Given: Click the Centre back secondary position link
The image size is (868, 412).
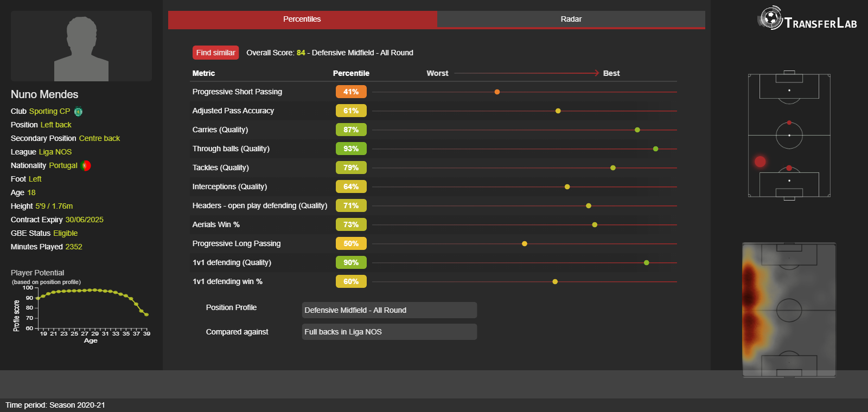Looking at the screenshot, I should [x=99, y=138].
